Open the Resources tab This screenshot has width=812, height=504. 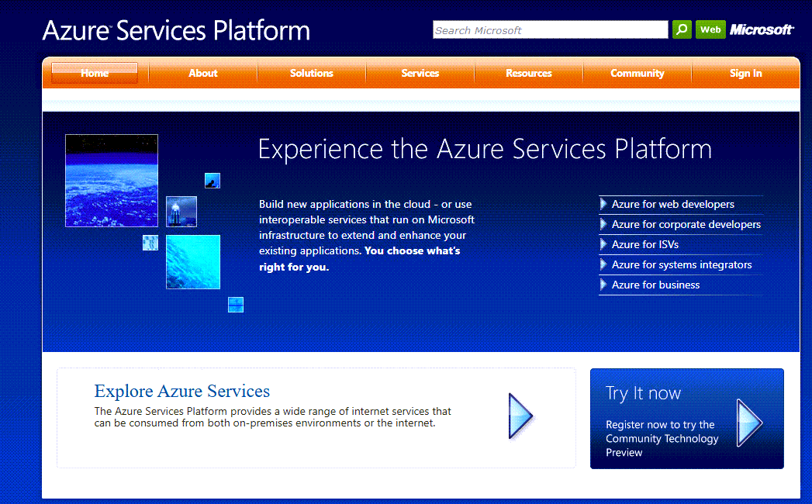(x=529, y=73)
